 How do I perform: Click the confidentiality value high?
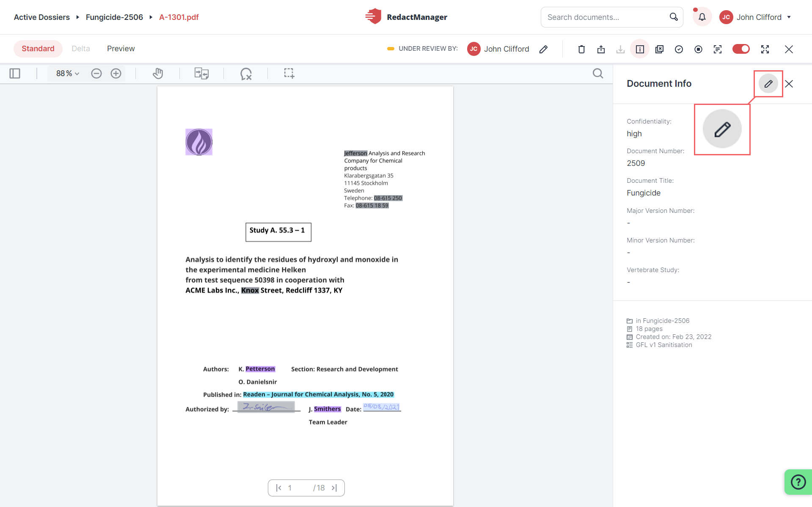(634, 134)
